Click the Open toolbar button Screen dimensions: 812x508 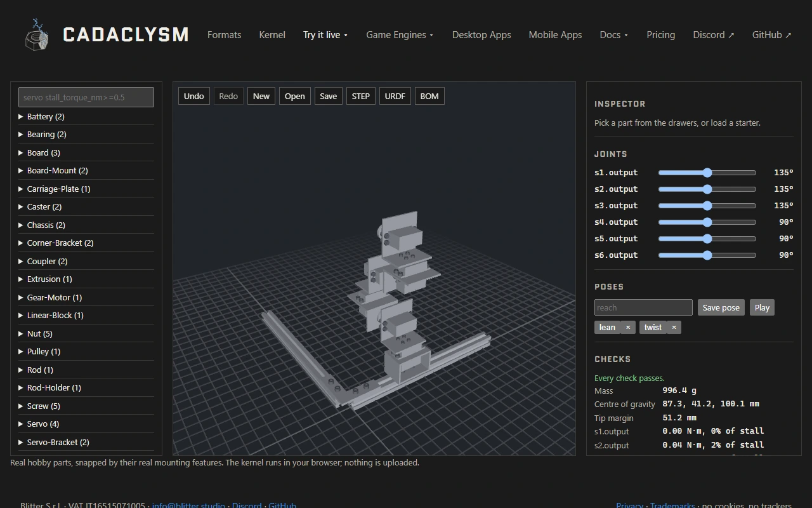[x=295, y=97]
